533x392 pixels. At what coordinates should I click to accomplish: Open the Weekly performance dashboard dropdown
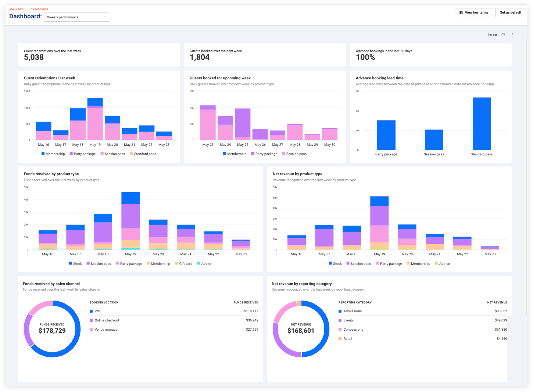tap(77, 17)
